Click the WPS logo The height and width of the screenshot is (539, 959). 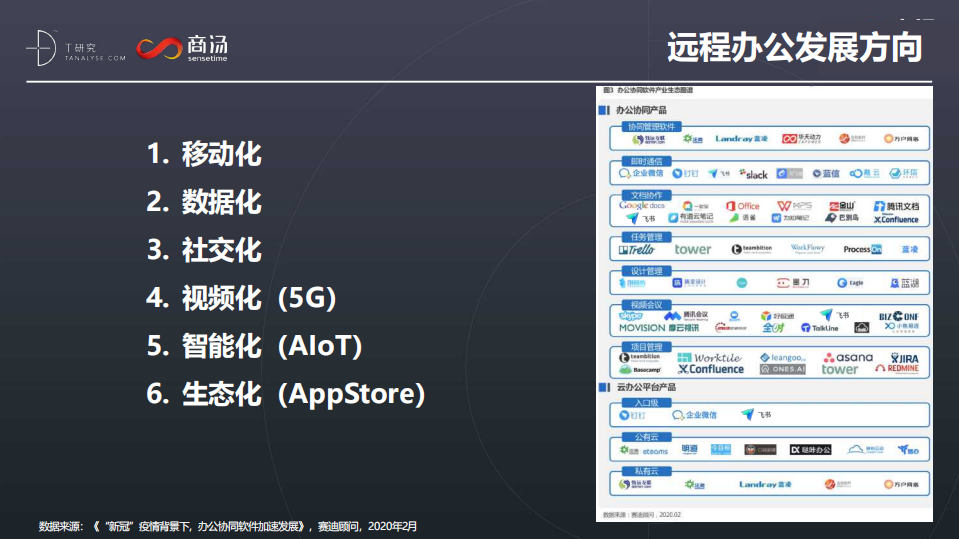pyautogui.click(x=794, y=206)
